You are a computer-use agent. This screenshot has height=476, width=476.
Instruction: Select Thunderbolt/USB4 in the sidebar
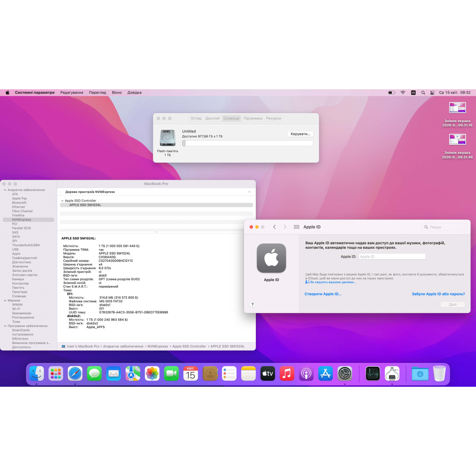pyautogui.click(x=26, y=245)
